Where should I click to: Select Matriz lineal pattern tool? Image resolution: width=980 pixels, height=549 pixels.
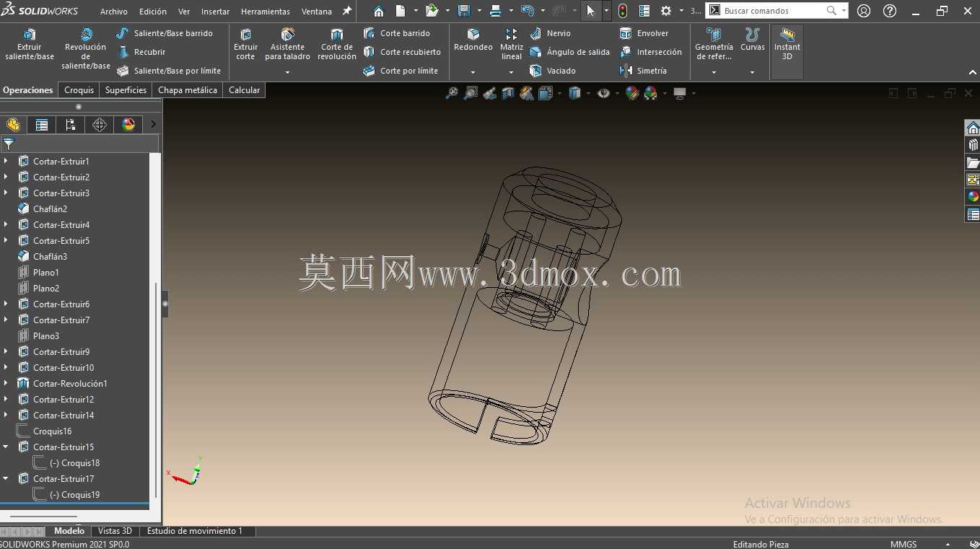coord(512,45)
